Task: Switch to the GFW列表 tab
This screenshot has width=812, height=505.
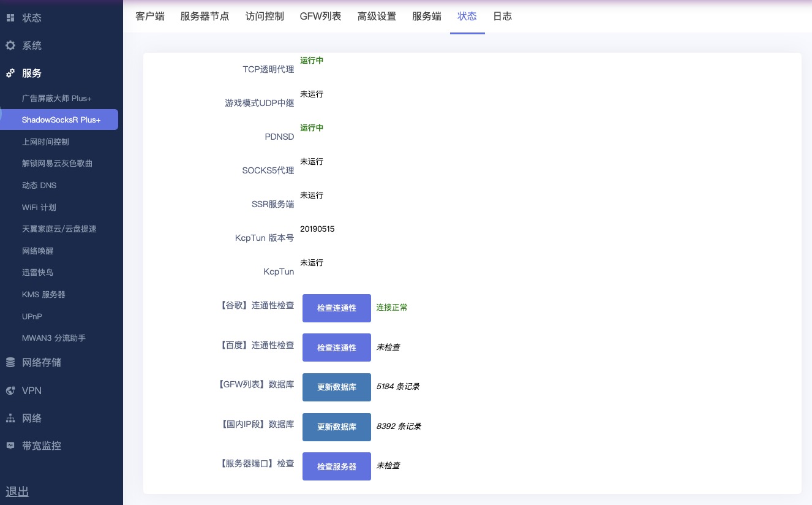Action: click(x=320, y=17)
